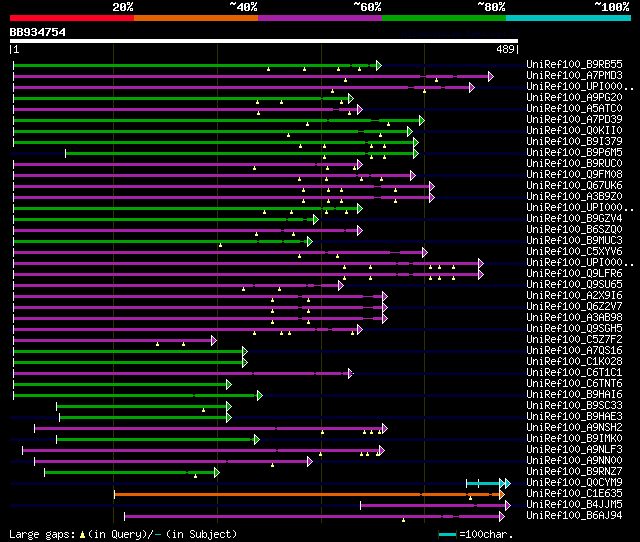Screen dimensions: 640x542
Task: Click the BB934754 query name label
Action: click(x=38, y=32)
